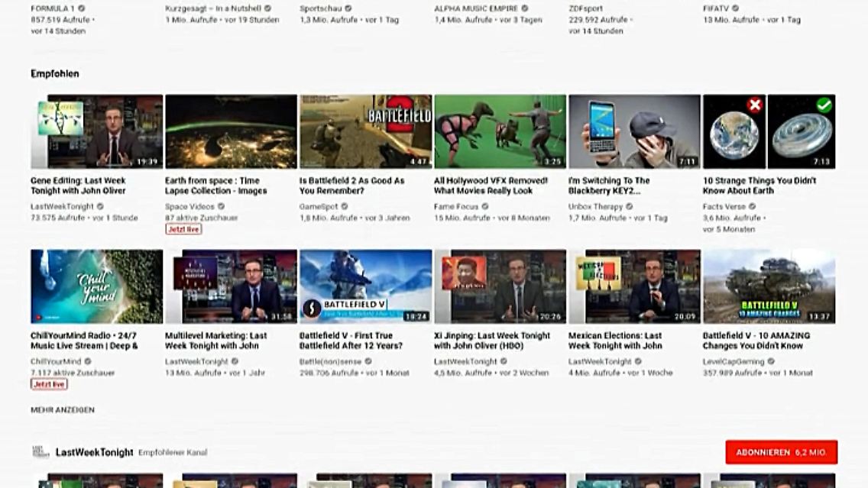Click title 'All Hollywood VFX Removed!'

tap(491, 186)
